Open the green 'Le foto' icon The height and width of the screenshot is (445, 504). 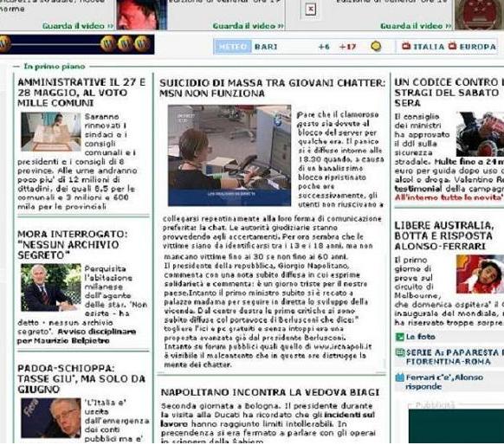(399, 337)
